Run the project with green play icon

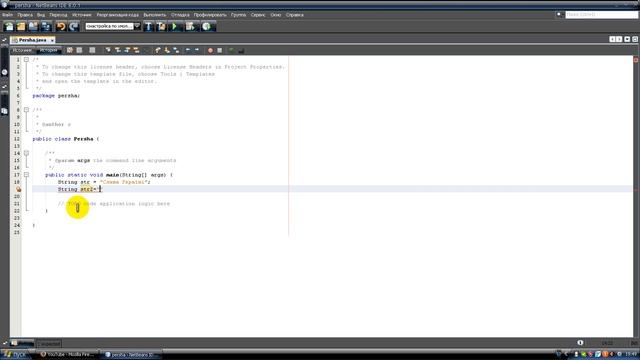pyautogui.click(x=175, y=27)
